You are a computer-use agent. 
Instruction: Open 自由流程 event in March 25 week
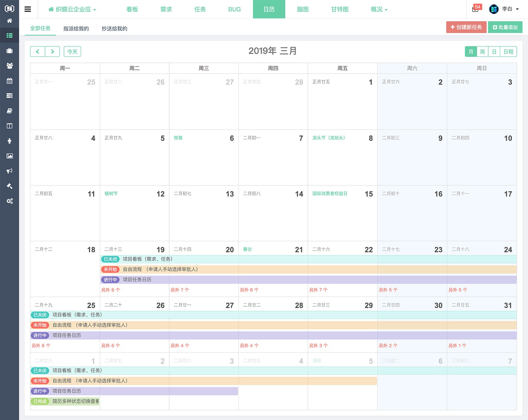pos(274,325)
